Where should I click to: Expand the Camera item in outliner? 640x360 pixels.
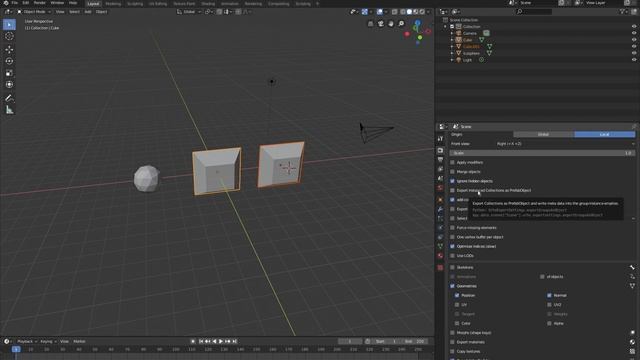[x=452, y=33]
